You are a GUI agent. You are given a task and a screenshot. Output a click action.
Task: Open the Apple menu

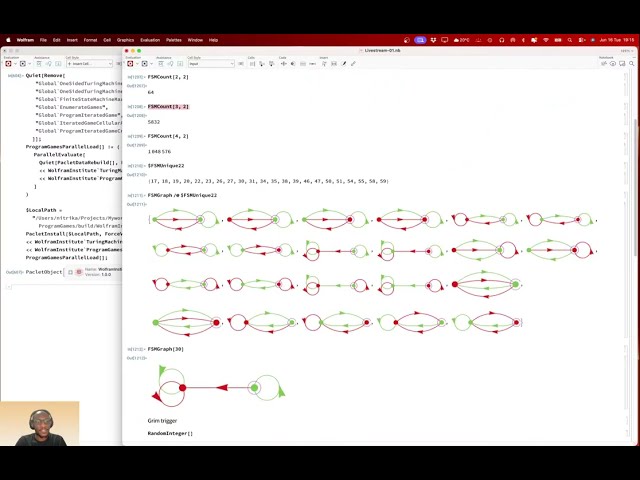pyautogui.click(x=8, y=40)
